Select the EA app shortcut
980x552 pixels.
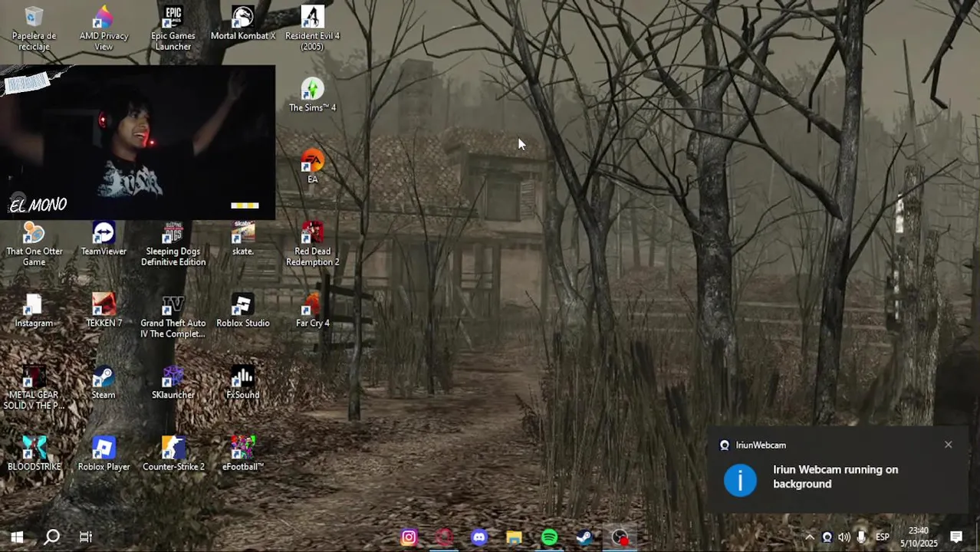[312, 166]
